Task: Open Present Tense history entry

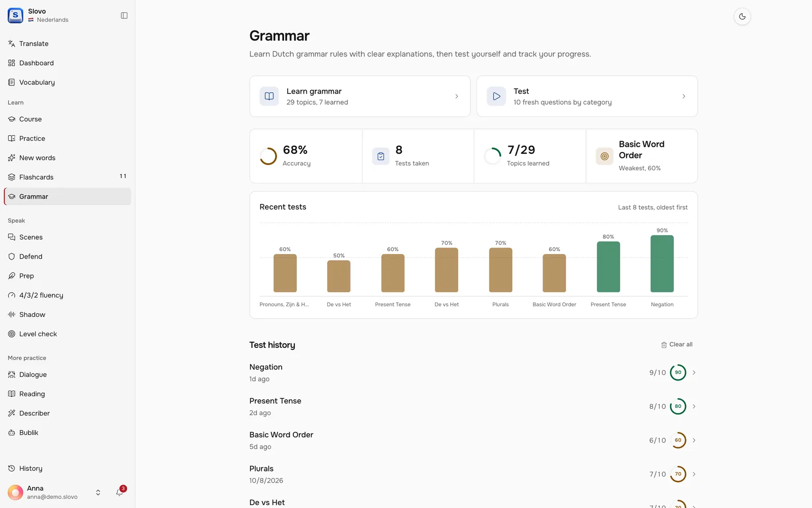Action: coord(473,406)
